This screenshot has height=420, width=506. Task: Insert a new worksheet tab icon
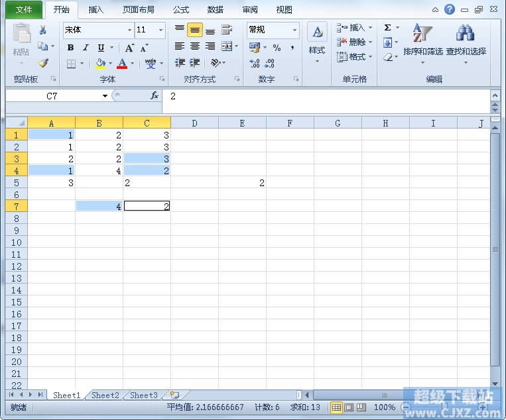click(174, 395)
